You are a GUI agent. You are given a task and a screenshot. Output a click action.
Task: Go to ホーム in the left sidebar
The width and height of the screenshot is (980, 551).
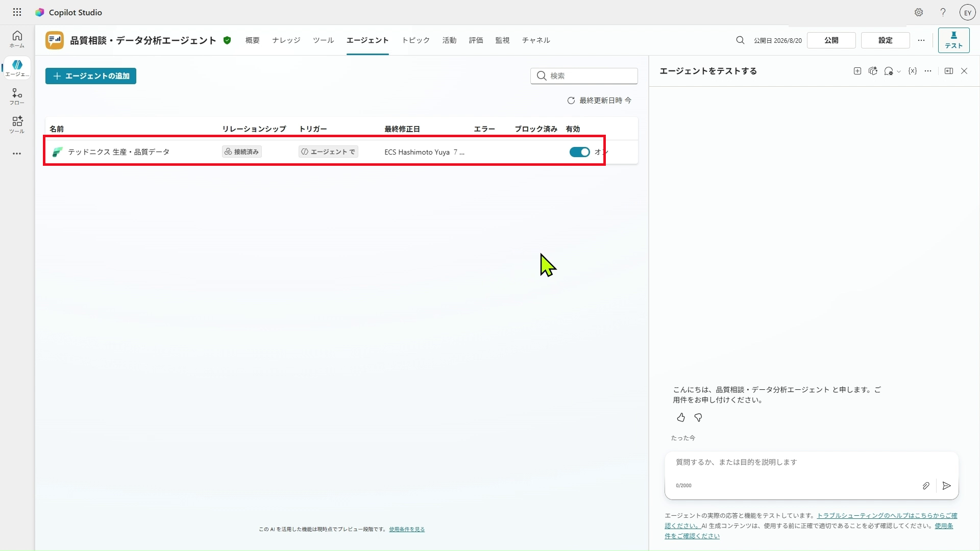17,39
